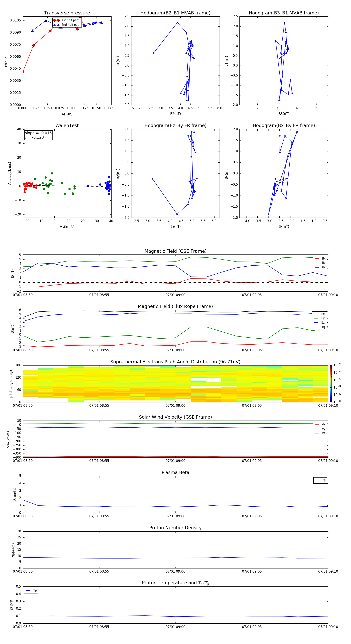
Task: Click the "Plasma Beta" plot title
Action: [x=175, y=473]
